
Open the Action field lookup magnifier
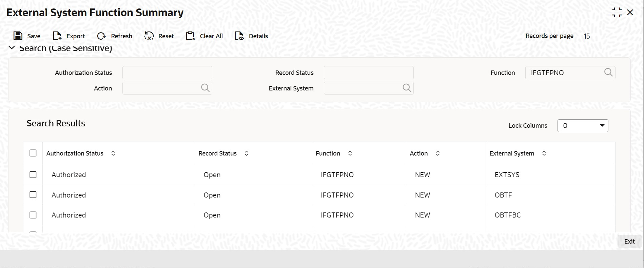pos(205,88)
